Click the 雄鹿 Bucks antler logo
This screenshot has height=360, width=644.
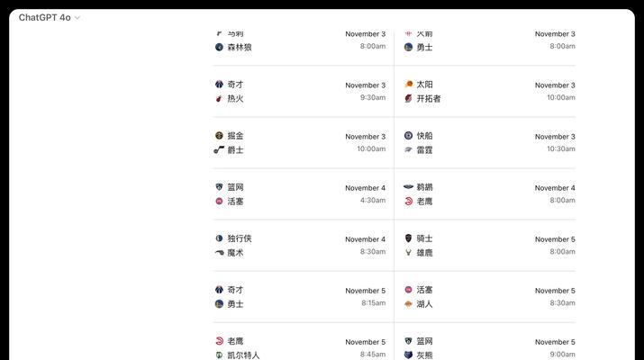coord(408,253)
